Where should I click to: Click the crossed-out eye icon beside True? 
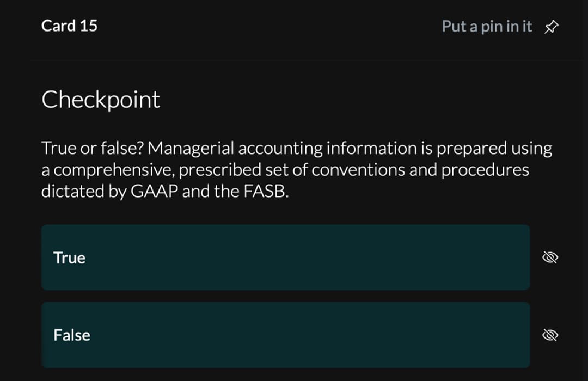550,257
